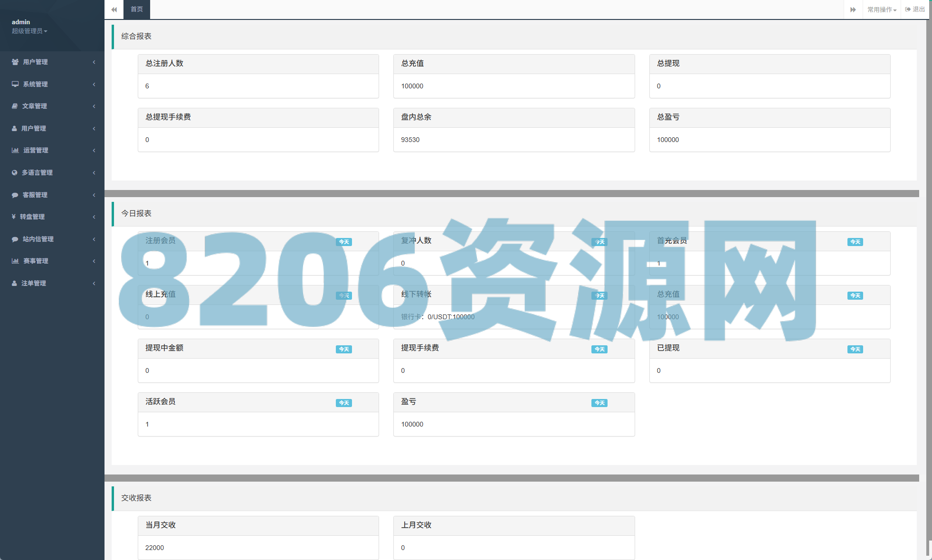The width and height of the screenshot is (932, 560).
Task: Open the 常用操作 dropdown
Action: [882, 9]
